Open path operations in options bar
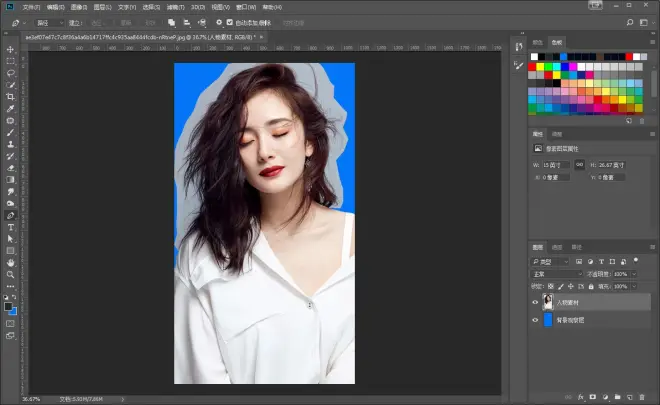 (171, 23)
